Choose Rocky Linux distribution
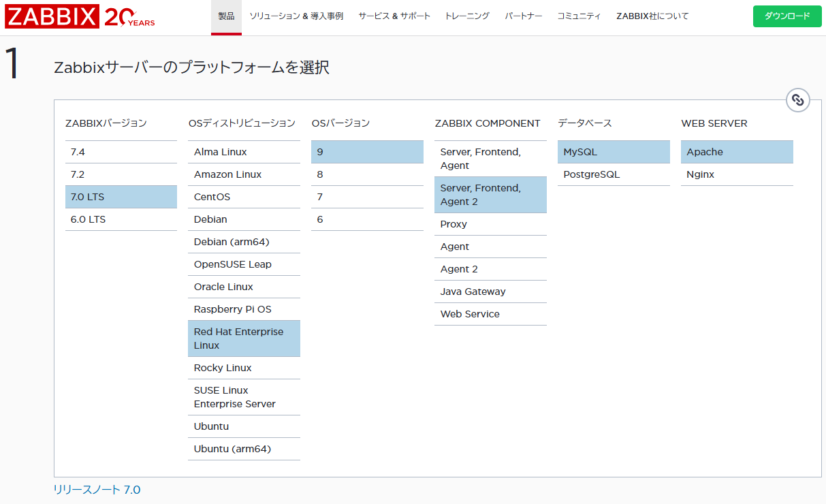Image resolution: width=826 pixels, height=504 pixels. point(244,368)
